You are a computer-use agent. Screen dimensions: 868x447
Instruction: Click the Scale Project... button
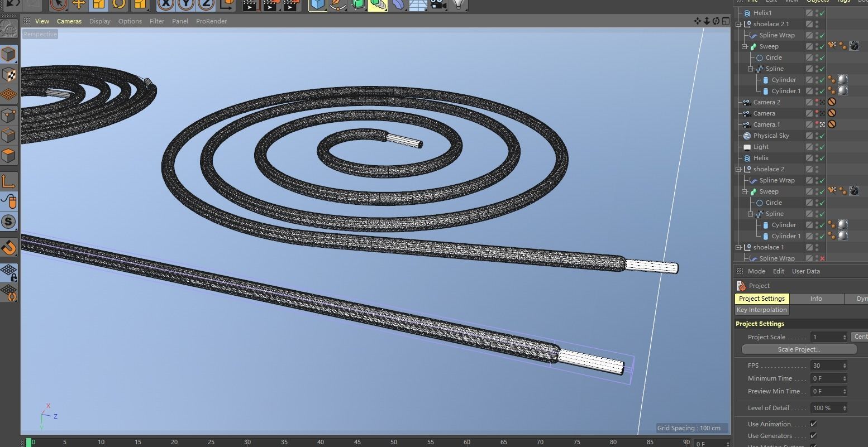(799, 349)
